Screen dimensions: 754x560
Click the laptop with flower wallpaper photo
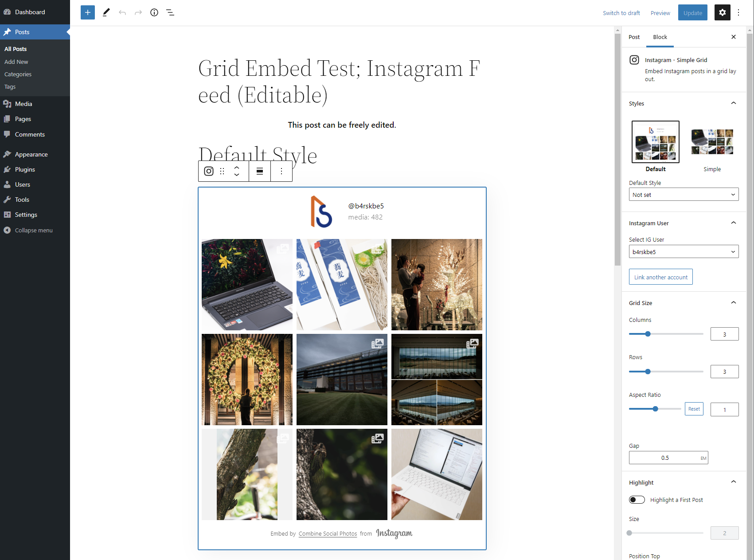[247, 285]
